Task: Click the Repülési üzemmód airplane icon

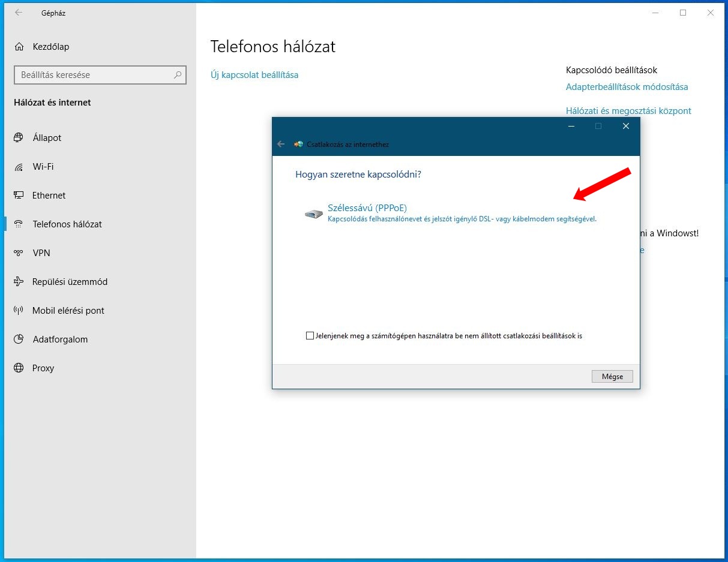Action: (x=19, y=282)
